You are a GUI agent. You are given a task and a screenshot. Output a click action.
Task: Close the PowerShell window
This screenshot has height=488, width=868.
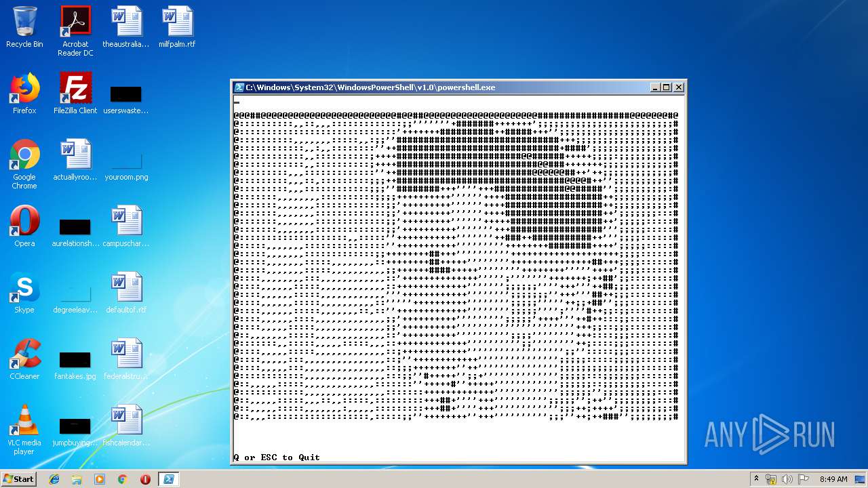point(679,87)
